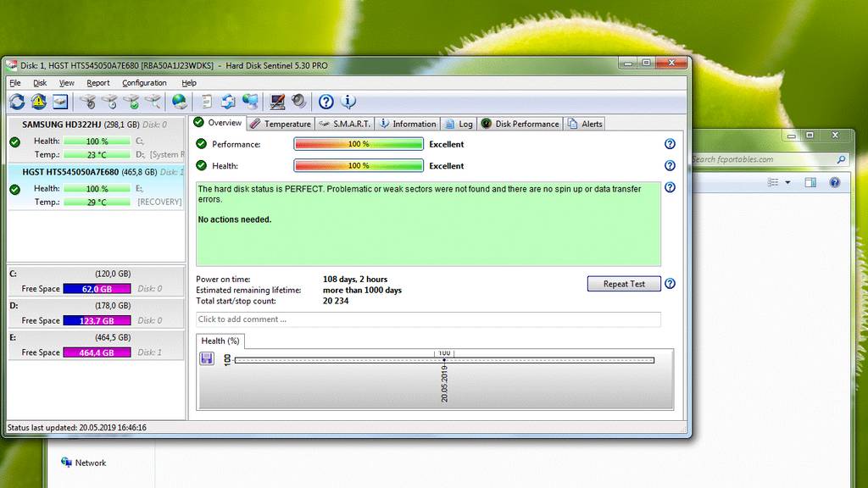Click the document with blue arrows icon
The width and height of the screenshot is (868, 488).
point(228,102)
